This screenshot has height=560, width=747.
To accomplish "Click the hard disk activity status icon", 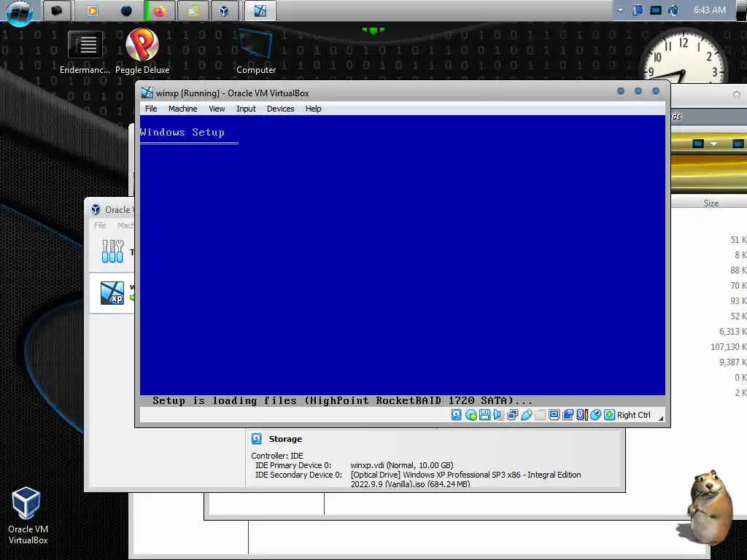I will (x=457, y=415).
